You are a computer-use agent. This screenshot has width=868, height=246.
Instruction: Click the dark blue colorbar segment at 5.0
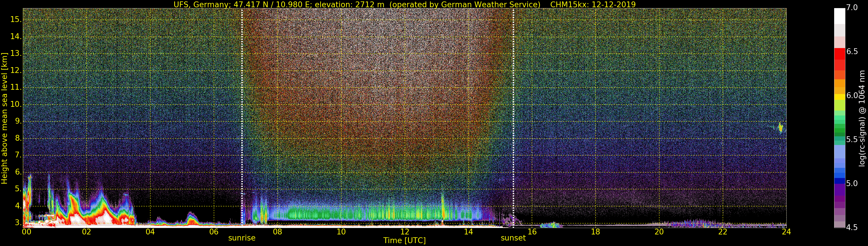click(x=839, y=181)
